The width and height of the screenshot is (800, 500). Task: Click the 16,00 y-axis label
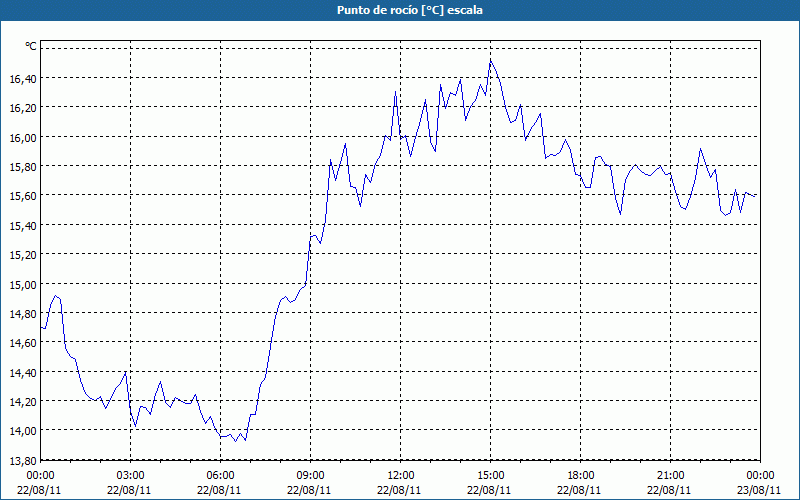pos(23,137)
